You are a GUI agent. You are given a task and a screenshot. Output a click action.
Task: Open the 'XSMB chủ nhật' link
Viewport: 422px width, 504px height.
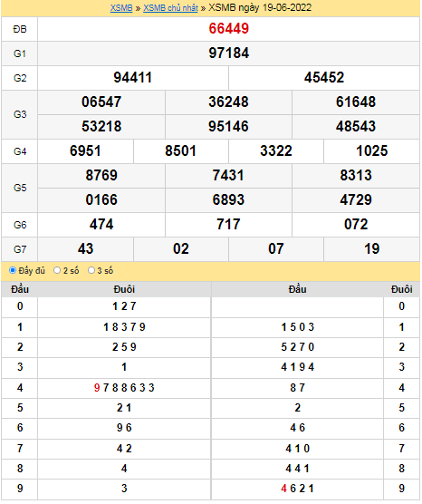[x=170, y=8]
